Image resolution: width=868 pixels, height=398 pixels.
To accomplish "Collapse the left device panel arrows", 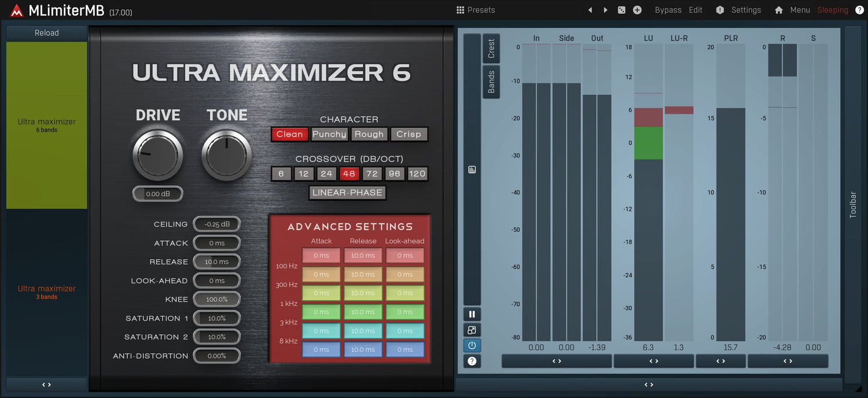I will [x=47, y=384].
